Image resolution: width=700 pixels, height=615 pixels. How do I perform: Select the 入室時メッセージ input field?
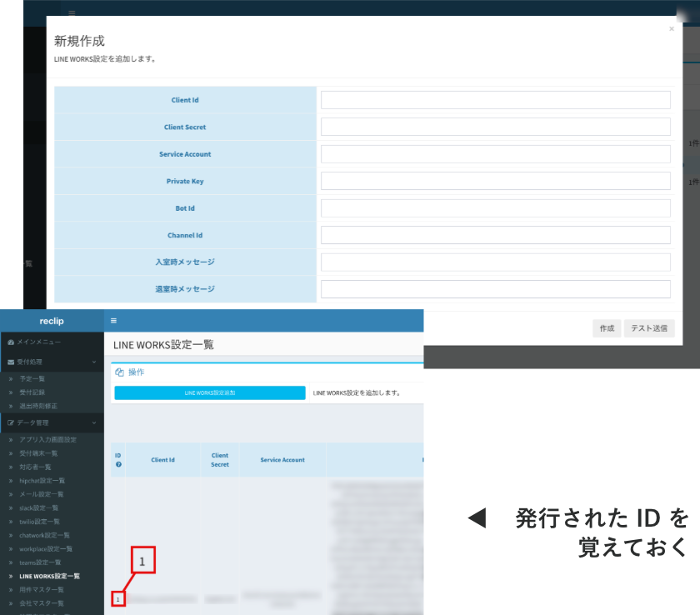(x=495, y=262)
